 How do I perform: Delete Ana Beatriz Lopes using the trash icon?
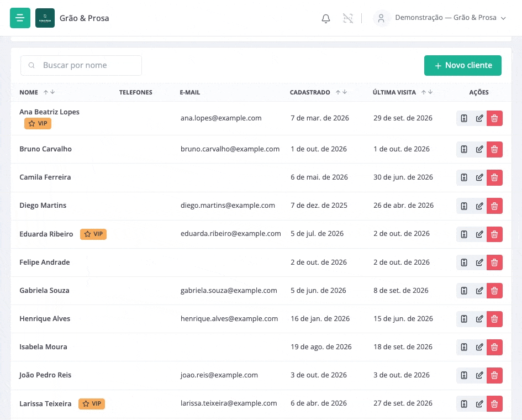[494, 118]
